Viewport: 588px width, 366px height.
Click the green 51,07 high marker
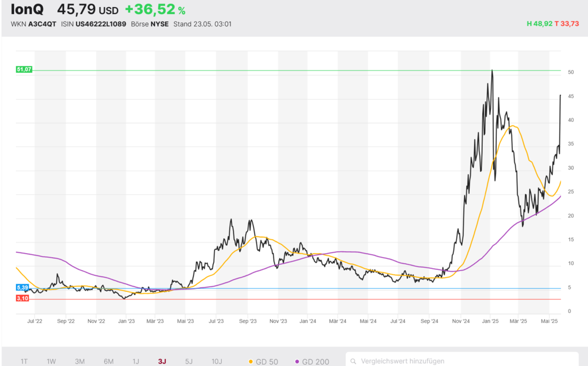tap(24, 69)
